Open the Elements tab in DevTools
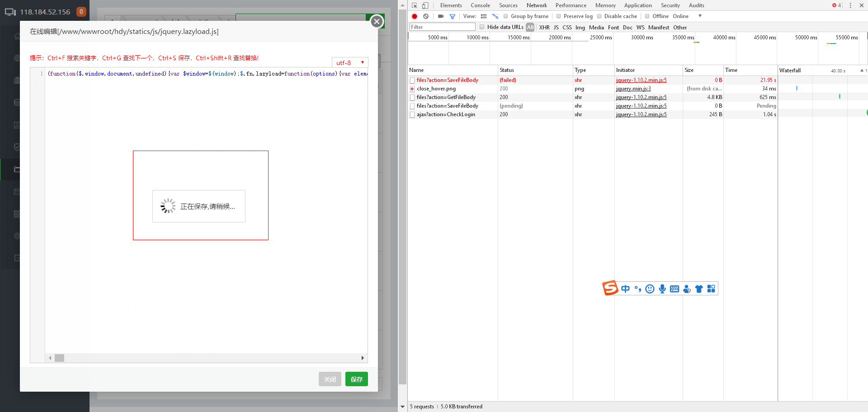Screen dimensions: 868x412 [451, 5]
